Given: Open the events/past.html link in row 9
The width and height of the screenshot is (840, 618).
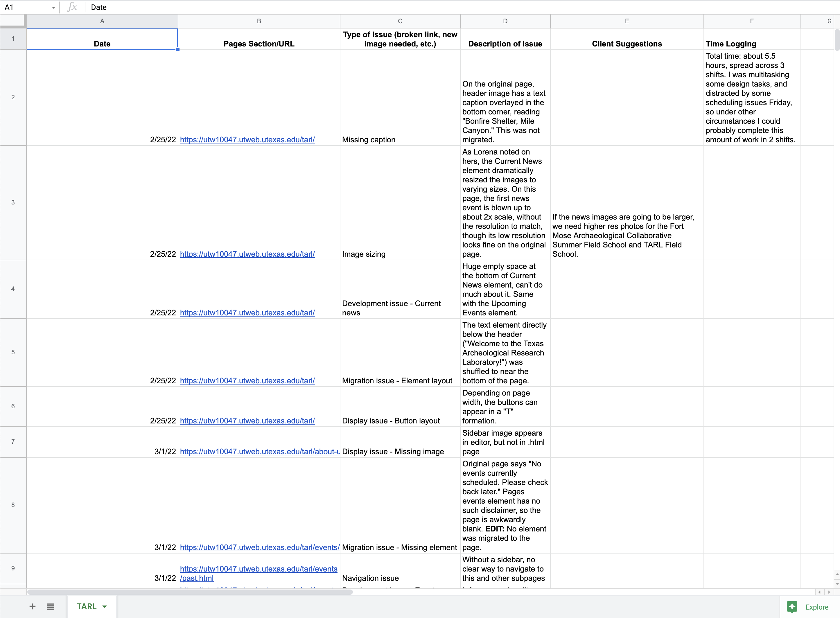Looking at the screenshot, I should point(259,574).
